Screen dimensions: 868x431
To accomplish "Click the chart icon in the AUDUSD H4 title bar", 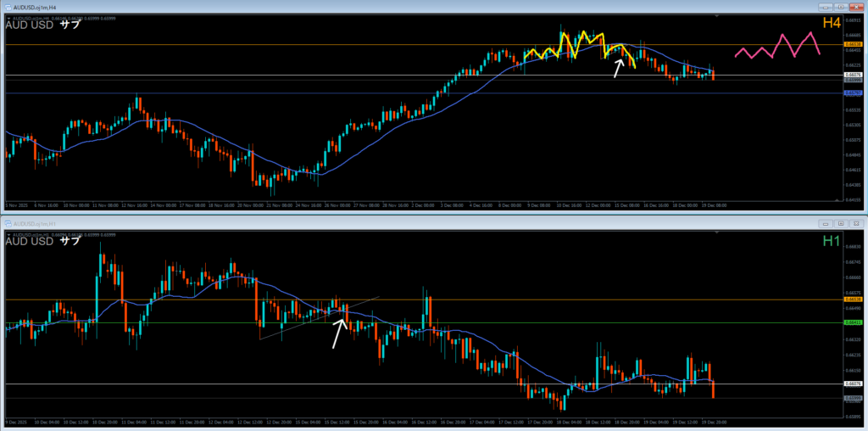I will point(7,7).
